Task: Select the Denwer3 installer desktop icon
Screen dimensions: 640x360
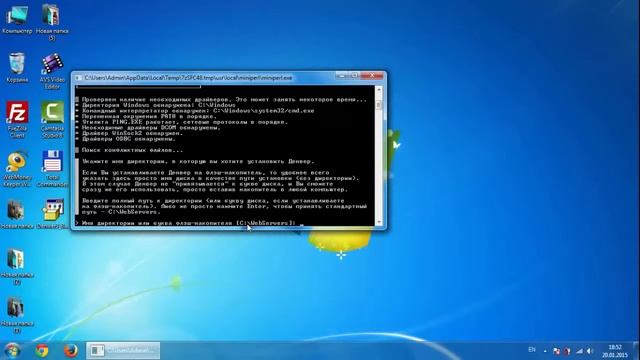Action: click(52, 214)
